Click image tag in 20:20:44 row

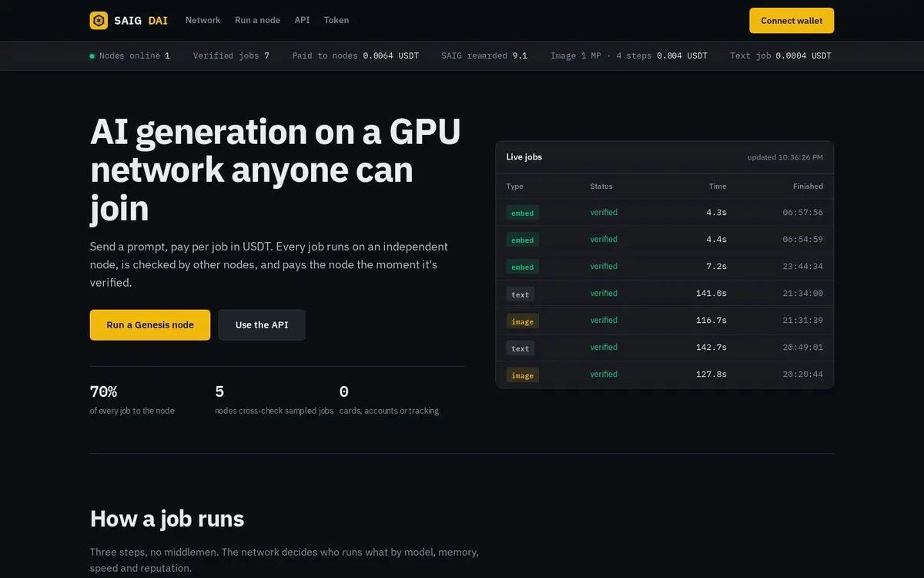[x=522, y=375]
